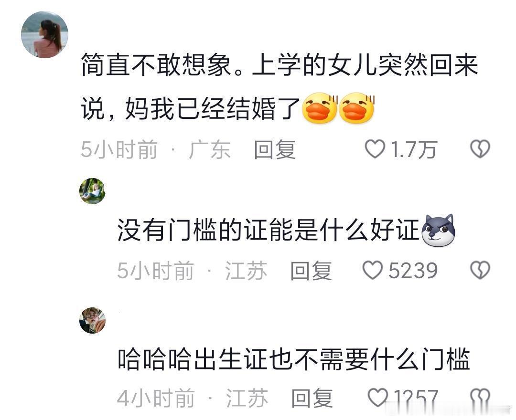Like the comment with 1.7万 likes

pyautogui.click(x=375, y=149)
